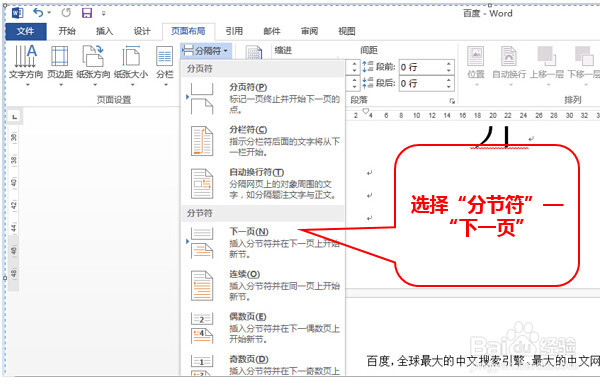
Task: Switch to the 邮件 tab
Action: (272, 31)
